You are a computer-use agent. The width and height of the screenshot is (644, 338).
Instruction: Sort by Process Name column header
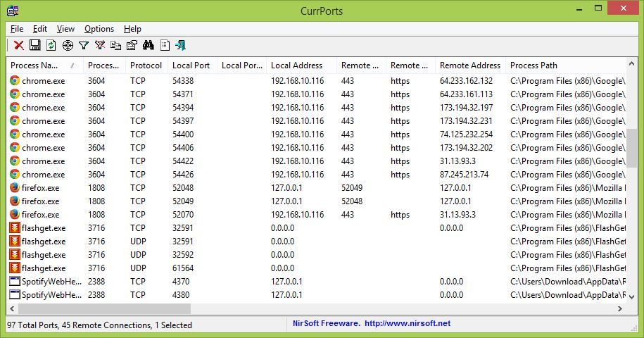44,65
